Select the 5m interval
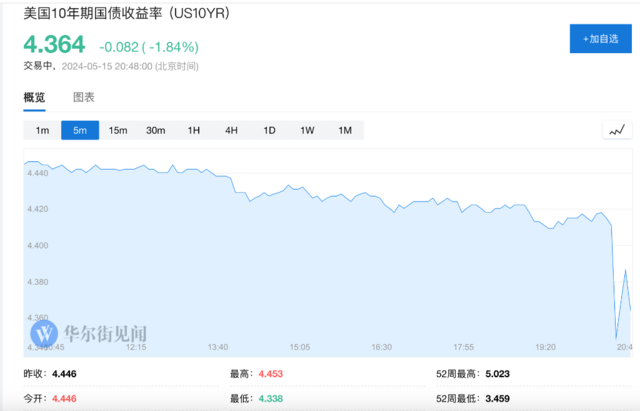 (80, 130)
